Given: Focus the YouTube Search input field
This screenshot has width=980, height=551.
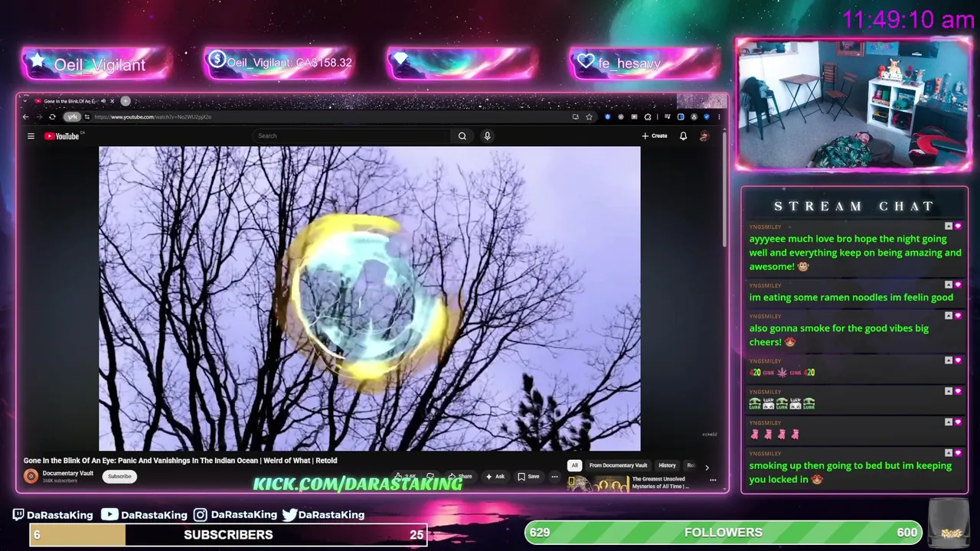Looking at the screenshot, I should click(352, 136).
